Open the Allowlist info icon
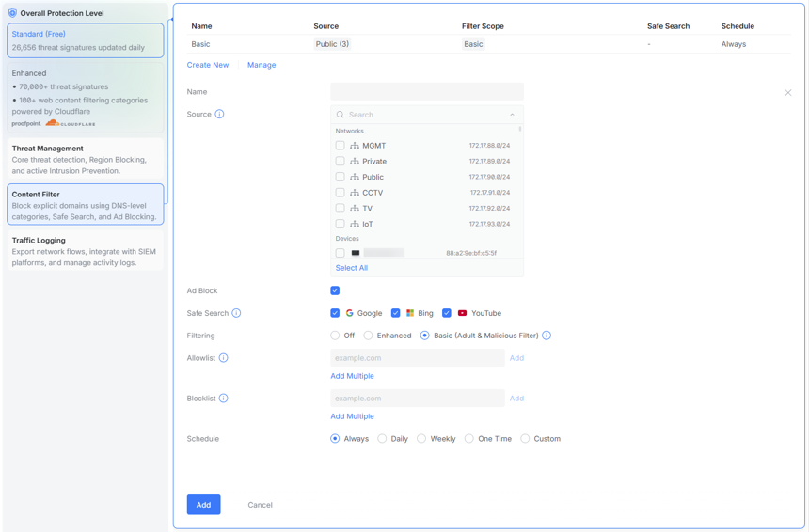 tap(223, 358)
